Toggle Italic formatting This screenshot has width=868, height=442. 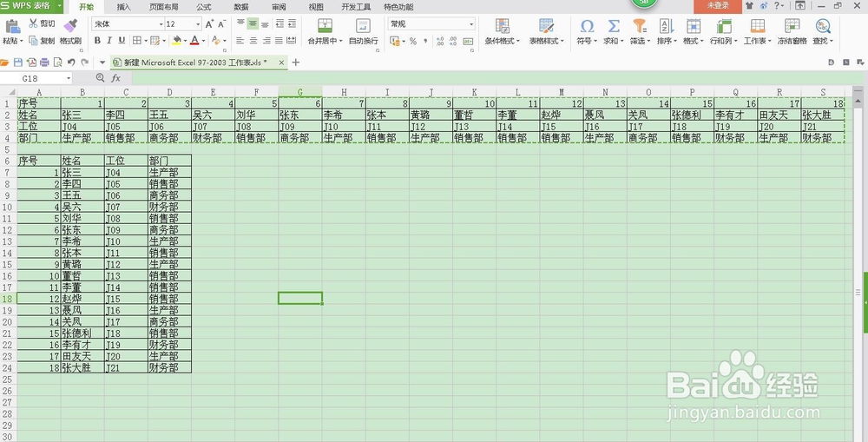pyautogui.click(x=109, y=41)
